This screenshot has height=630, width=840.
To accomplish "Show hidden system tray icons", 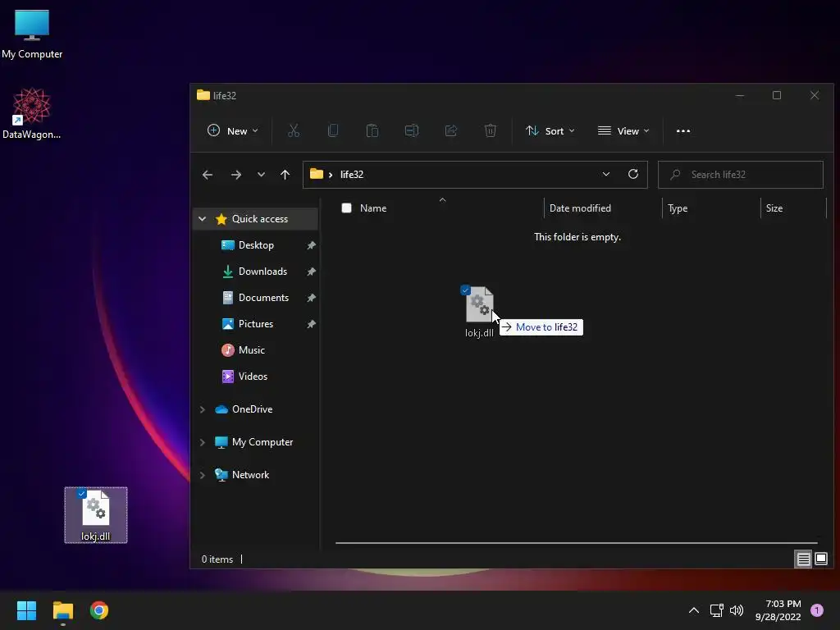I will point(694,610).
